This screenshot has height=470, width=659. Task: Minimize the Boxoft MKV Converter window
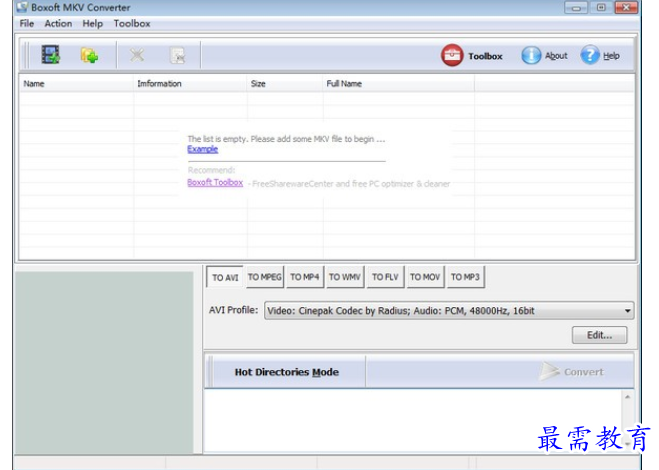tap(576, 7)
